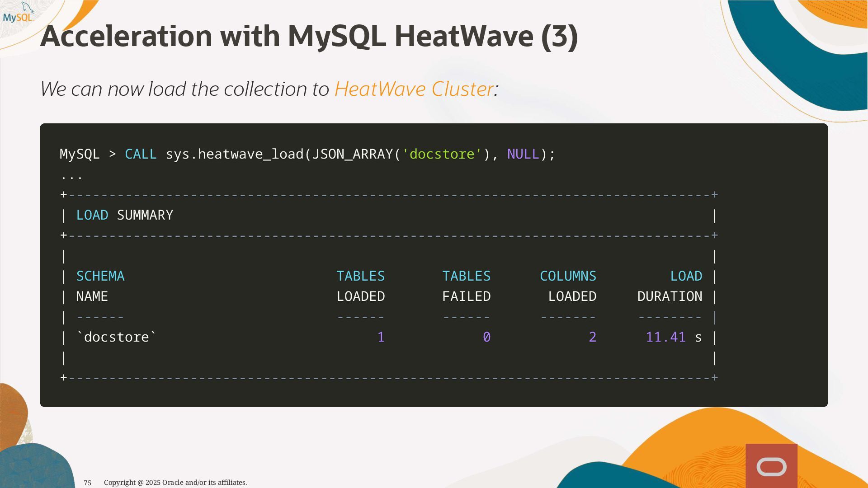Image resolution: width=868 pixels, height=488 pixels.
Task: Click the `docstore` schema name row
Action: 116,337
